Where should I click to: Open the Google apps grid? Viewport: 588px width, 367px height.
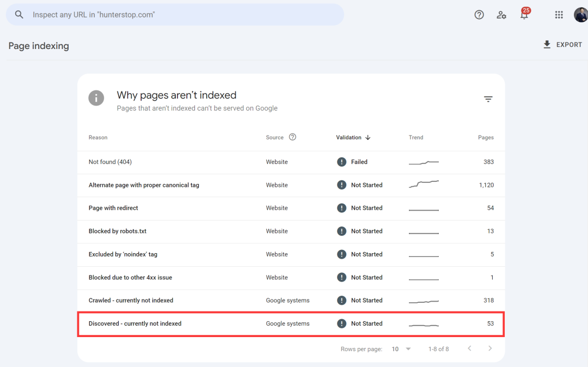point(559,15)
